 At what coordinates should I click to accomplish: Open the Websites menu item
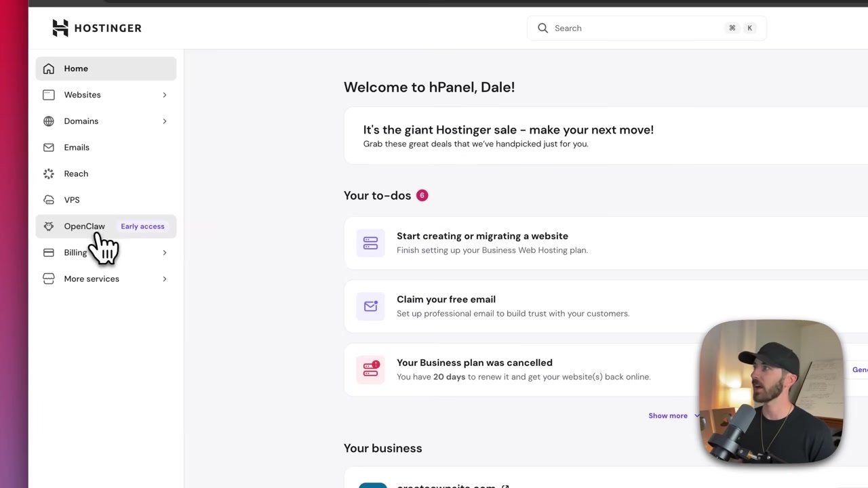tap(106, 95)
